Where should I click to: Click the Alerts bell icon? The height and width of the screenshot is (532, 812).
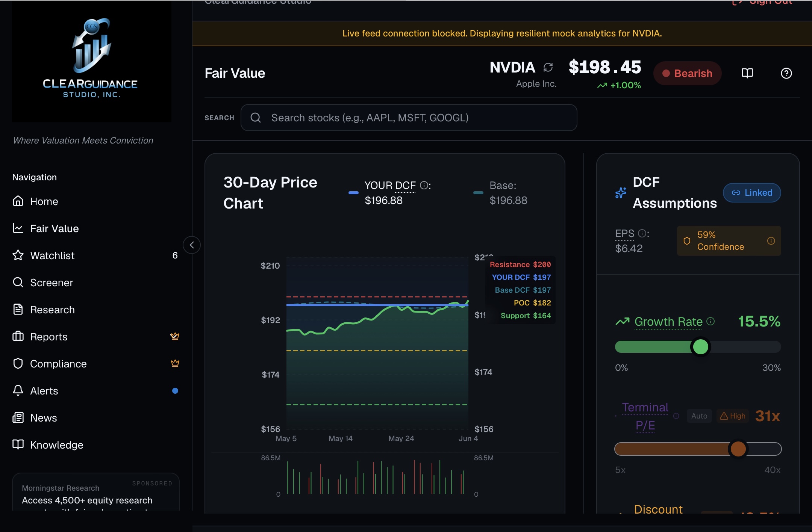[18, 390]
